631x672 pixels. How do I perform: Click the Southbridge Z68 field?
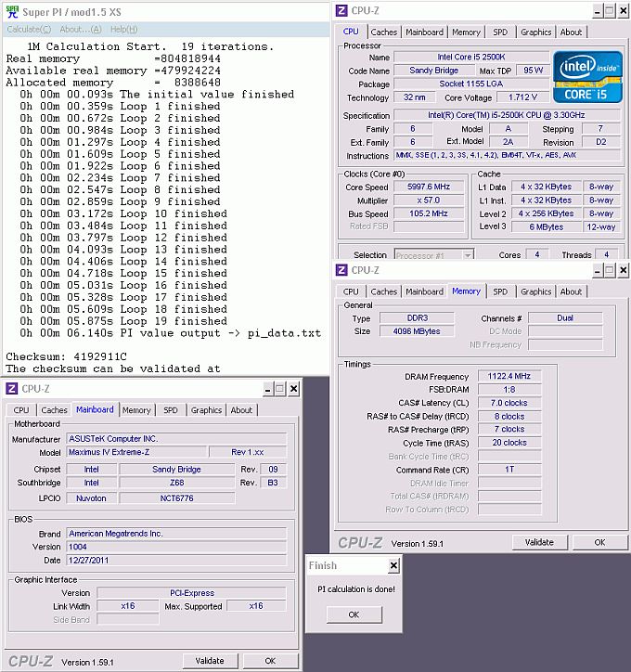pos(177,483)
